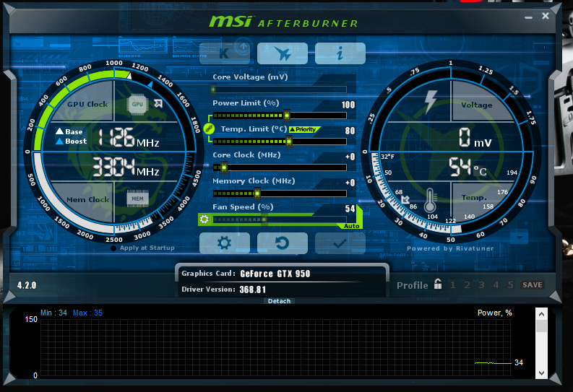Select profile slot 2
573x392 pixels.
click(467, 284)
